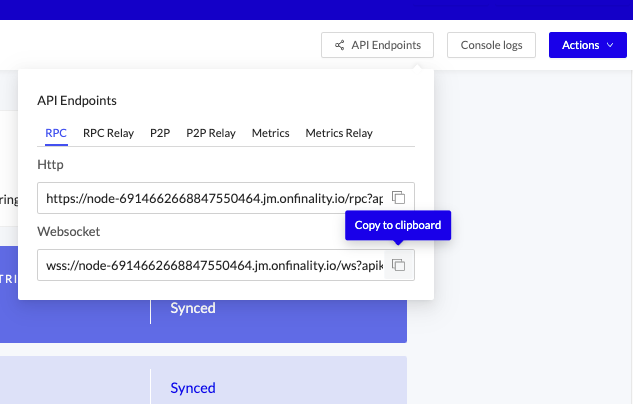This screenshot has width=633, height=404.
Task: Copy the Websocket endpoint URL
Action: [x=398, y=265]
